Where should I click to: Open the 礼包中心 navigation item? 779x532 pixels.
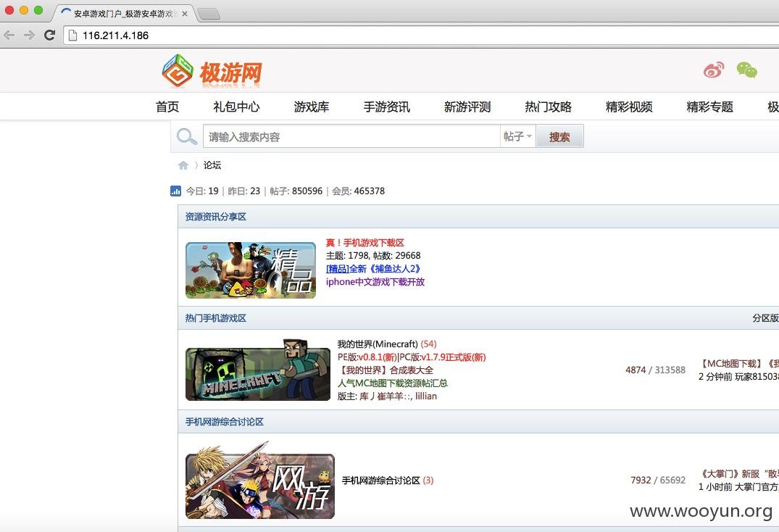[x=236, y=107]
